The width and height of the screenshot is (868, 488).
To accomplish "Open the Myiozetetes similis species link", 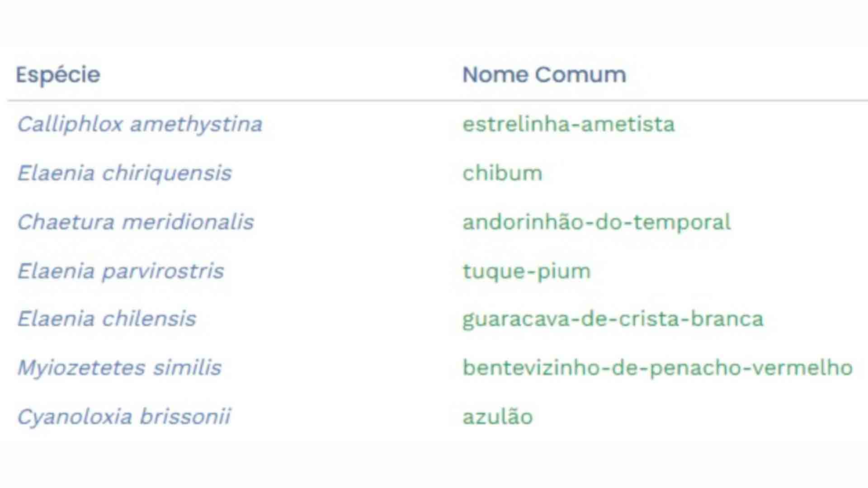I will click(119, 367).
